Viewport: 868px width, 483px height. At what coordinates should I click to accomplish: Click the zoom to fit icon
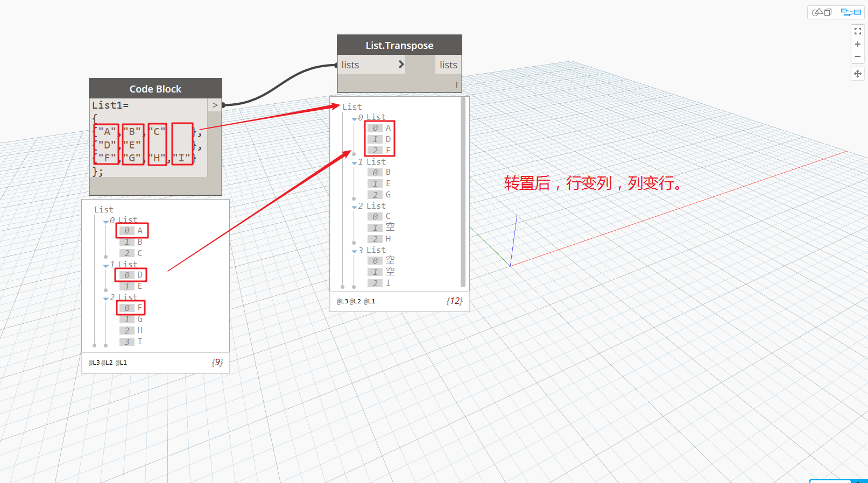858,32
